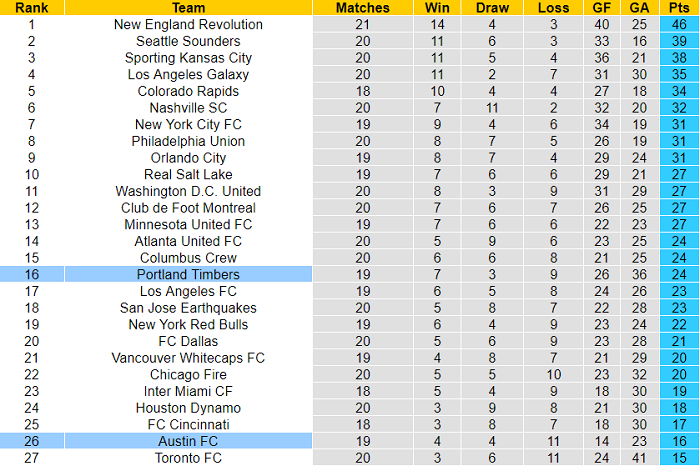Click Vancouver Whitecaps FC team name
The height and width of the screenshot is (466, 700).
tap(188, 358)
